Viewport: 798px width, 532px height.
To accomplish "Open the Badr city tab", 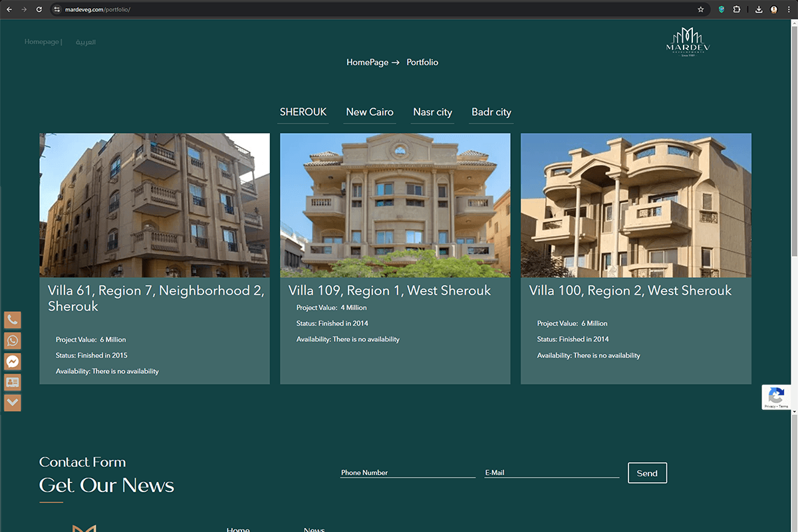I will (491, 112).
